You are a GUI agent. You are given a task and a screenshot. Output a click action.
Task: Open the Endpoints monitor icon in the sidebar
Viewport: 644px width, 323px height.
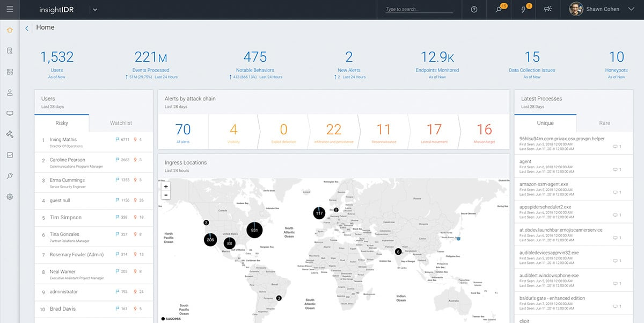[10, 113]
